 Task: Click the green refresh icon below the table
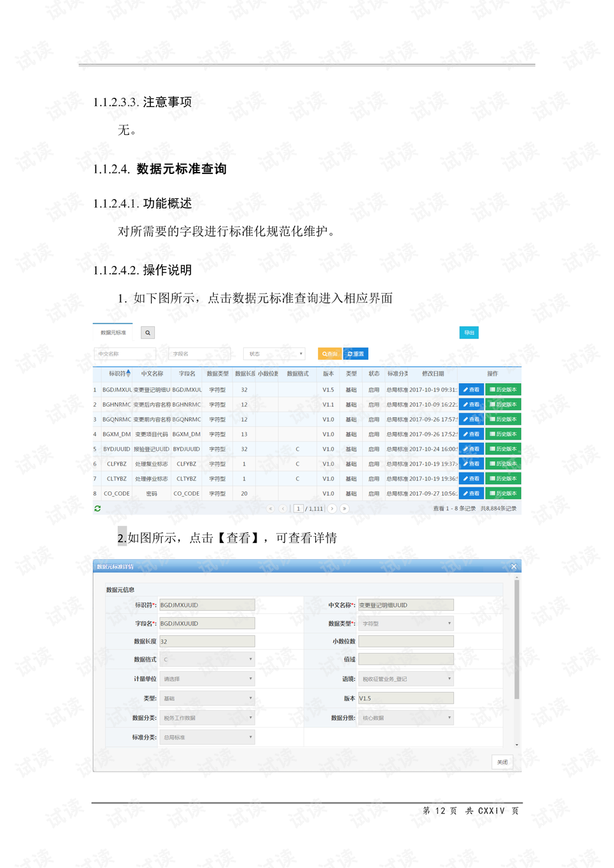coord(97,507)
